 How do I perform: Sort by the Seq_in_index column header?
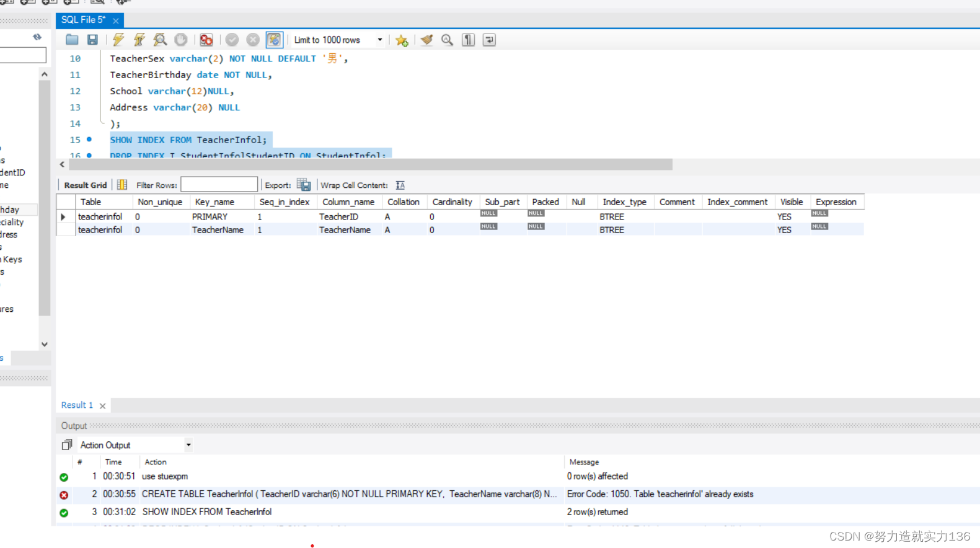[285, 202]
